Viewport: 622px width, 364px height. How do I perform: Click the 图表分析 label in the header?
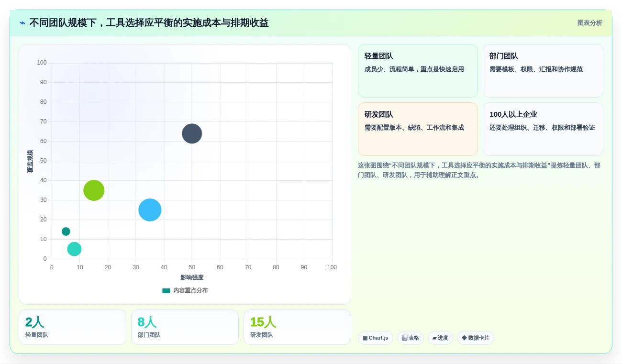point(589,23)
